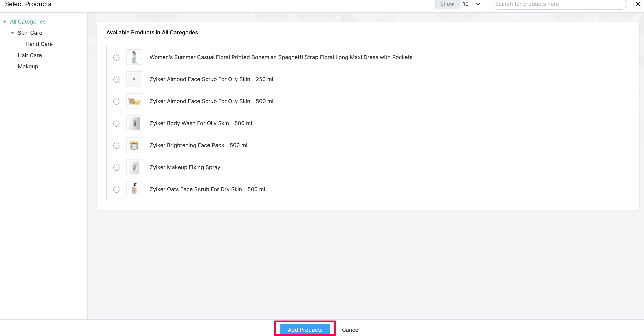Click the Makeup Fixing Spray image
The width and height of the screenshot is (644, 336).
coord(134,167)
